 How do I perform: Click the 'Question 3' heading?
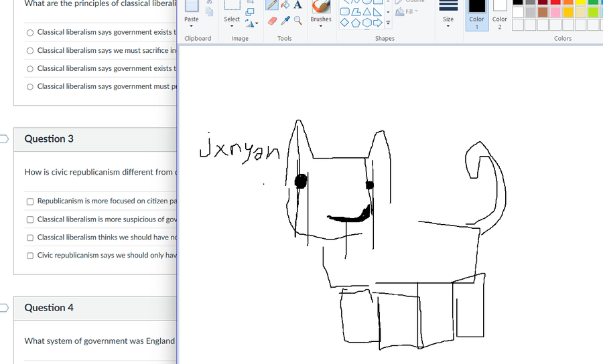tap(49, 139)
